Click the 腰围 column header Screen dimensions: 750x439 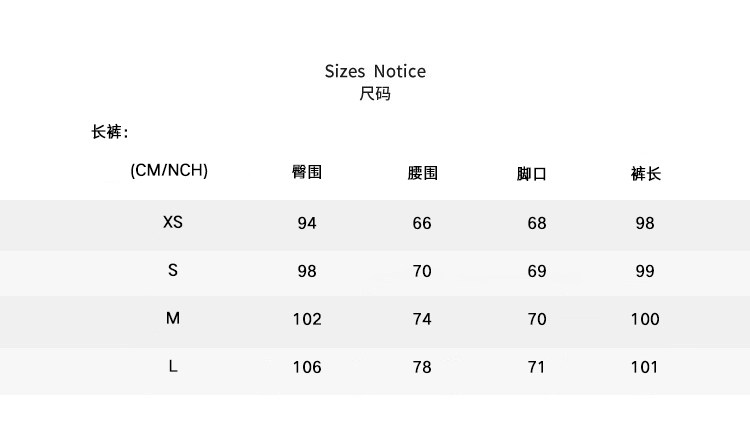[423, 173]
